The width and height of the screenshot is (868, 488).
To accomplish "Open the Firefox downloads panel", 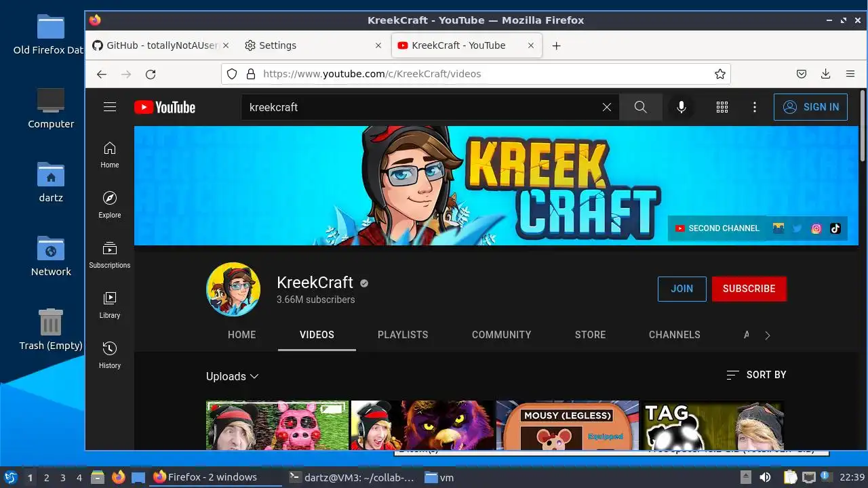I will [826, 74].
